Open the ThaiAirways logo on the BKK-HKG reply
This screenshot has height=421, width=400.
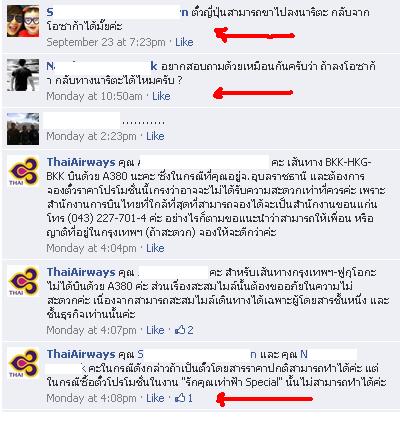coord(23,171)
